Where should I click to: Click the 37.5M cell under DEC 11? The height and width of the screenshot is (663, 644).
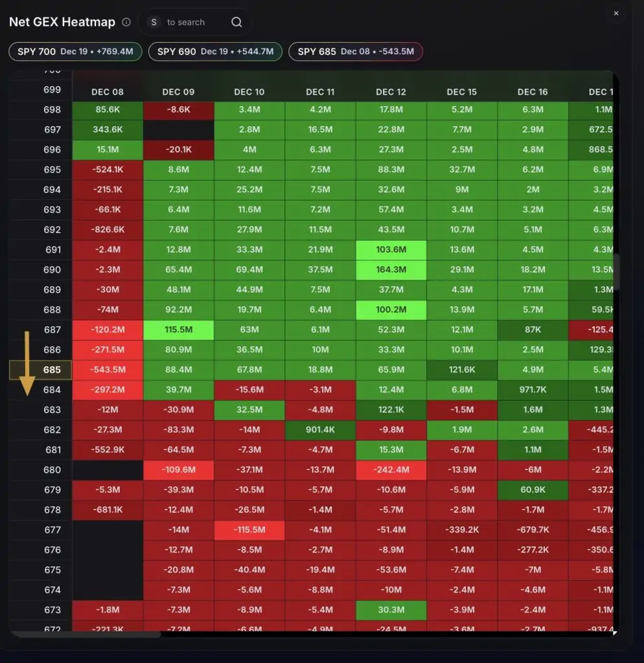[320, 269]
